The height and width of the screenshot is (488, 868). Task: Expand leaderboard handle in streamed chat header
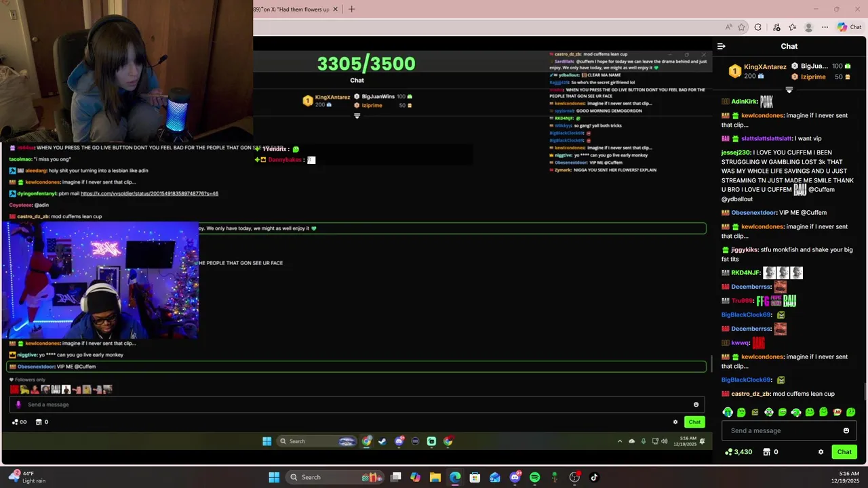pos(357,116)
